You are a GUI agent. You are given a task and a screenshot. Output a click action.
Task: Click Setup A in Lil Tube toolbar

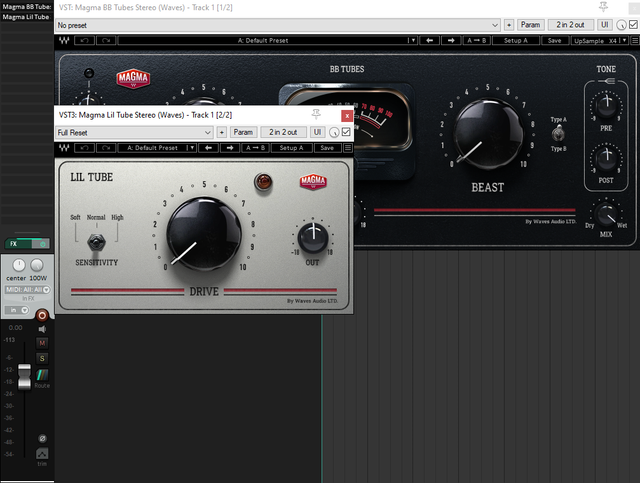(x=291, y=148)
